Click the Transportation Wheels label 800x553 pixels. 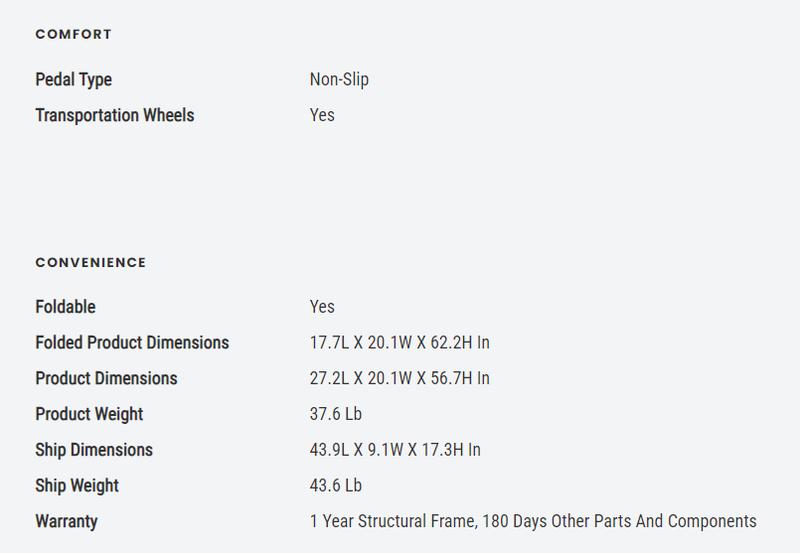114,115
